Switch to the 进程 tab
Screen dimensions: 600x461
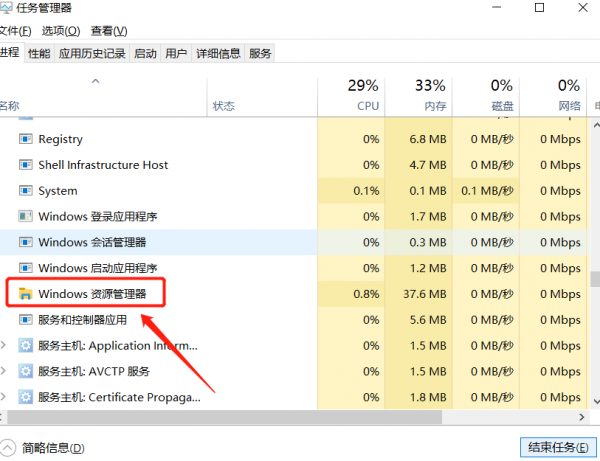click(x=10, y=52)
